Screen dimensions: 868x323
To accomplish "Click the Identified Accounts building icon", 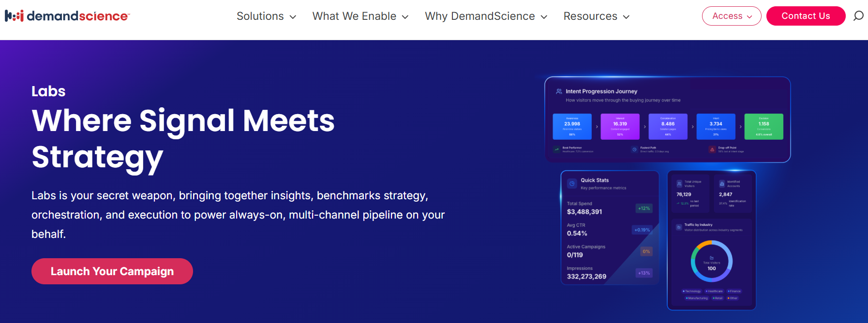I will coord(722,184).
